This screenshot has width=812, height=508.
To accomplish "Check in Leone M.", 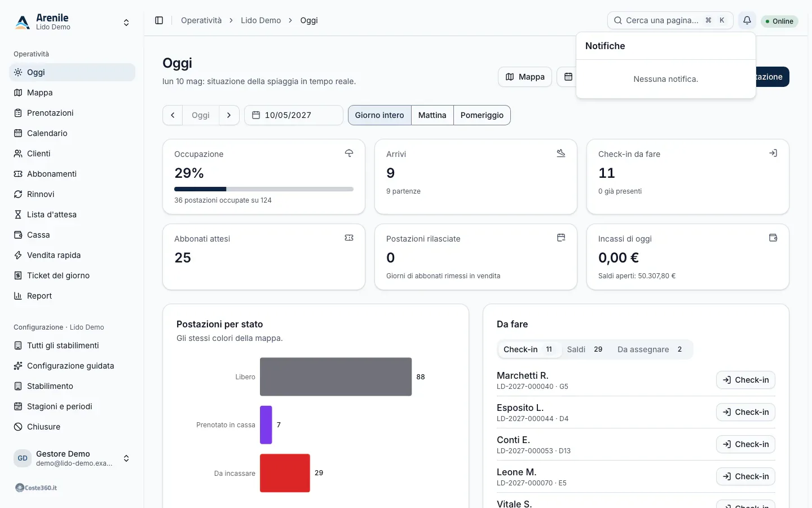I will [x=745, y=476].
